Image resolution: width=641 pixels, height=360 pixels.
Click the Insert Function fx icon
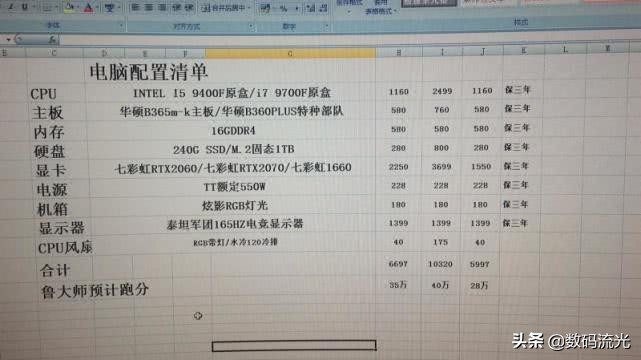point(52,40)
